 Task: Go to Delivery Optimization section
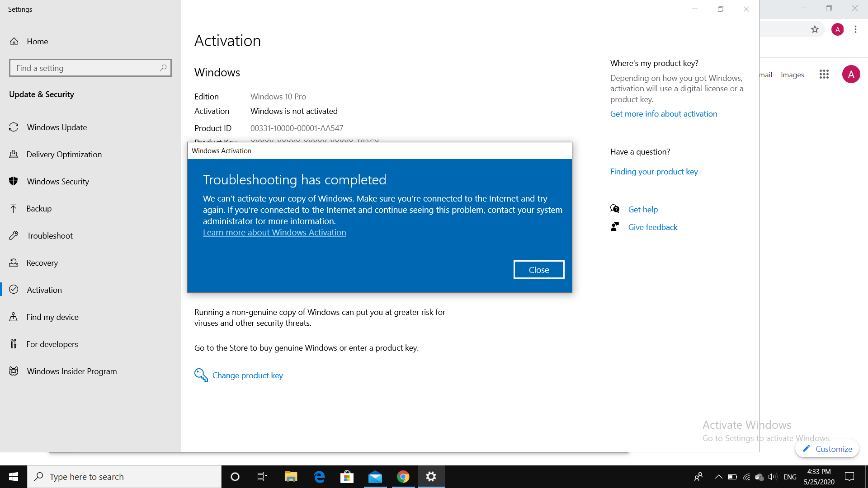click(x=90, y=154)
